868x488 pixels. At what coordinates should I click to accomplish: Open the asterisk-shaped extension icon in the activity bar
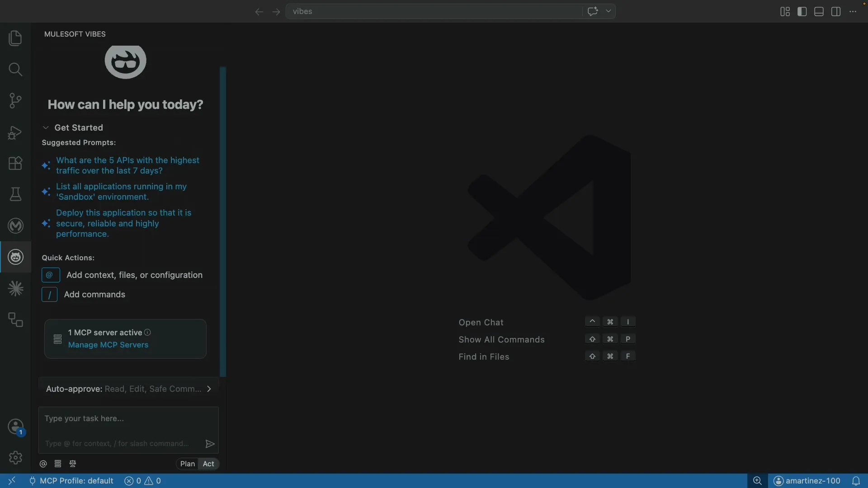click(x=15, y=288)
